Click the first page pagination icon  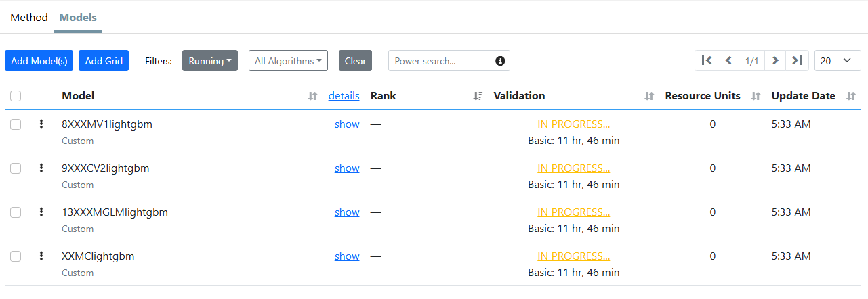click(706, 61)
